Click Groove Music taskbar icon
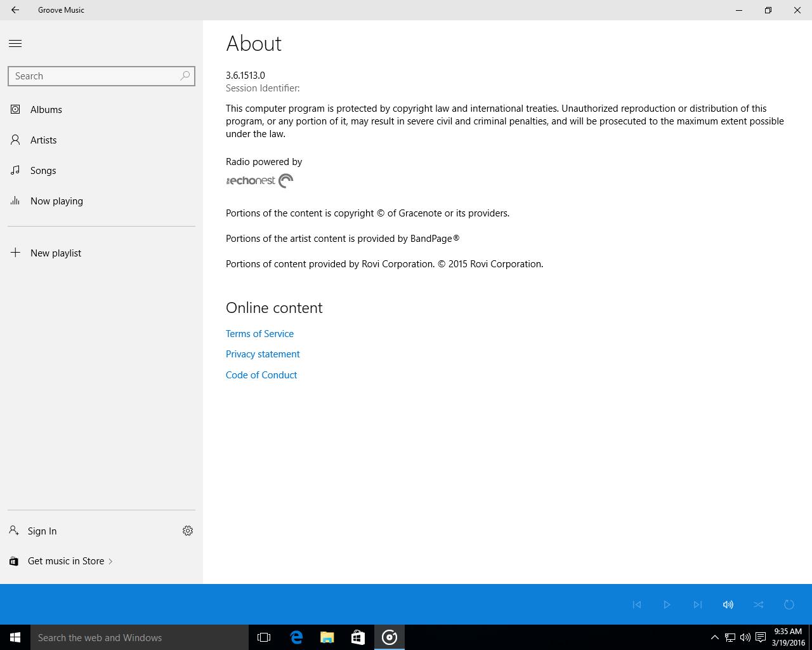812x650 pixels. point(390,637)
